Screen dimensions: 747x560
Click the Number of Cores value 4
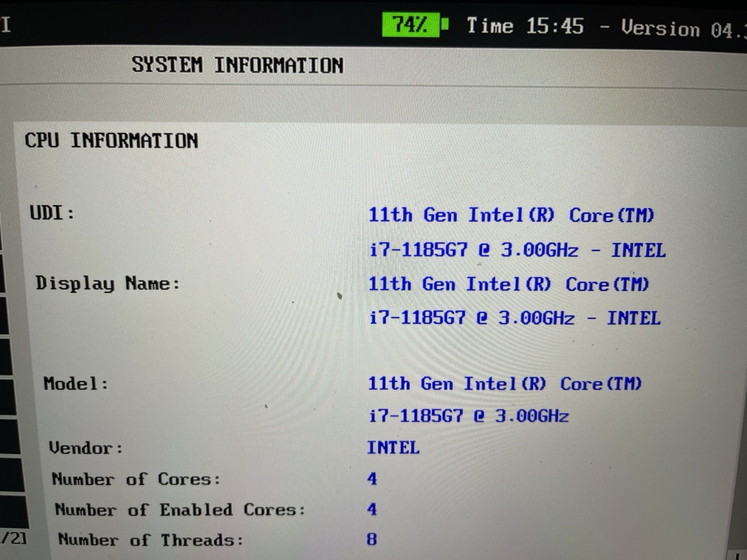372,478
